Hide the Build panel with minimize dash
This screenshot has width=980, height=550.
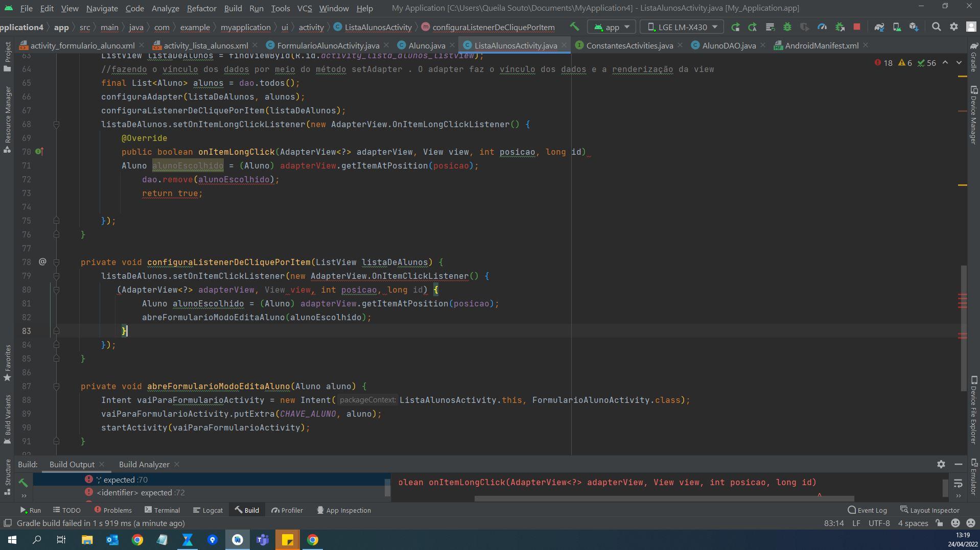(x=959, y=464)
